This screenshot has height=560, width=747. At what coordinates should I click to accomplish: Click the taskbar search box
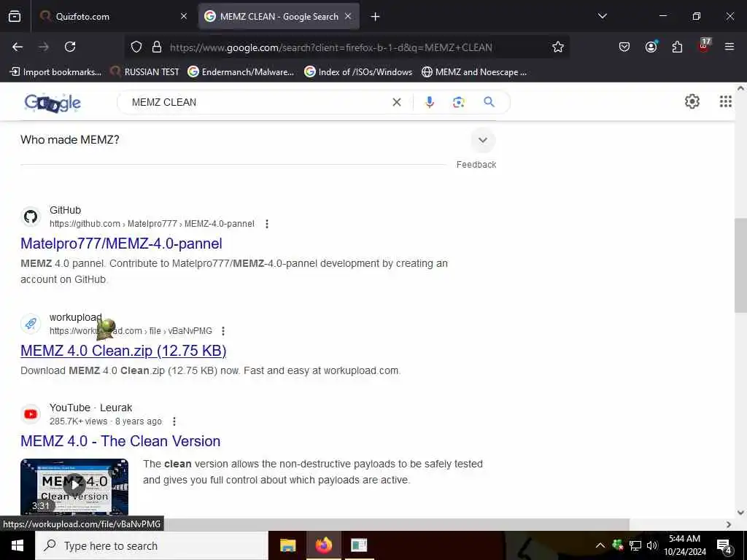[x=152, y=545]
